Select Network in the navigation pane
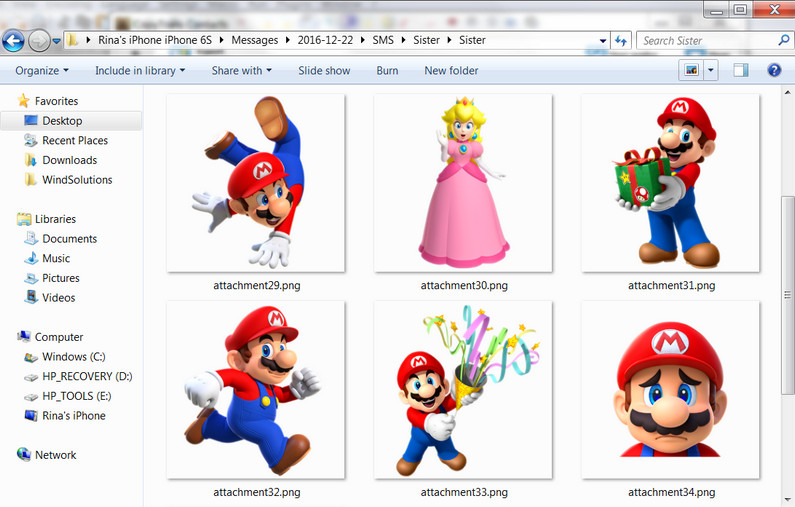Screen dimensions: 795x507 55,455
